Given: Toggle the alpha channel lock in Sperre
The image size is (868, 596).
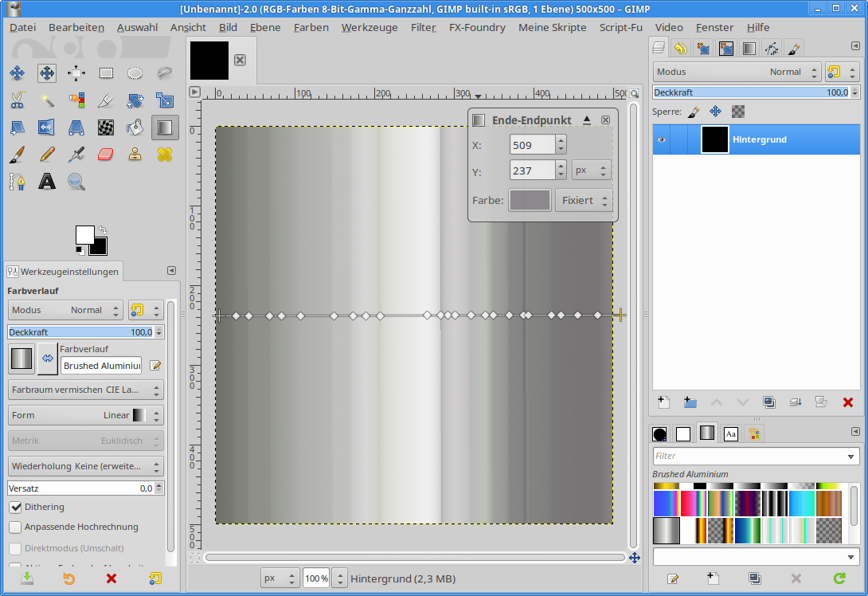Looking at the screenshot, I should click(738, 112).
